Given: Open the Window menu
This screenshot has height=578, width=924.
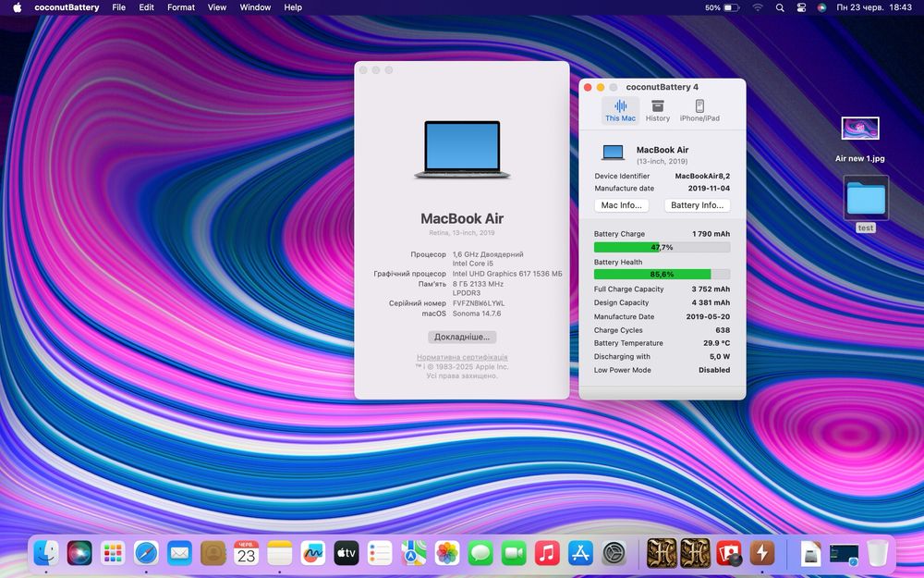Looking at the screenshot, I should click(x=255, y=7).
